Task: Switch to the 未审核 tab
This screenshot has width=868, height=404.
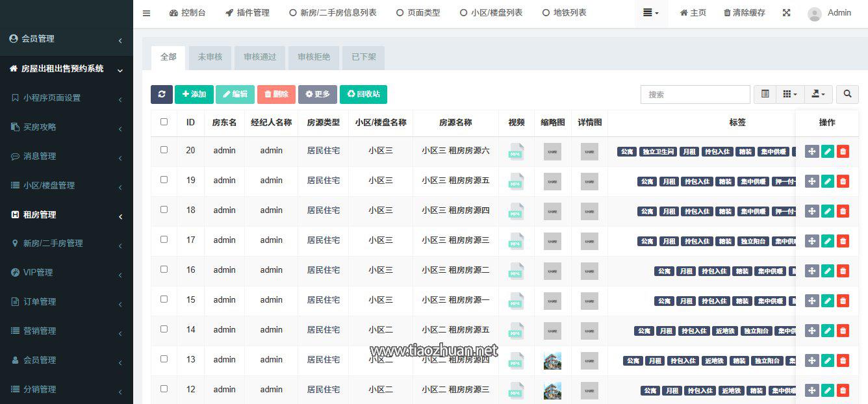Action: 210,57
